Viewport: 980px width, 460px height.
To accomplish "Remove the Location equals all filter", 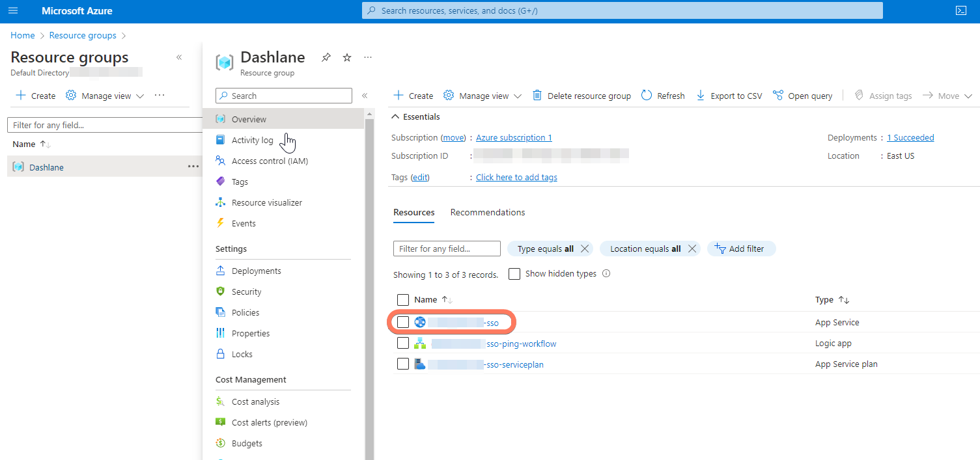I will (x=692, y=249).
